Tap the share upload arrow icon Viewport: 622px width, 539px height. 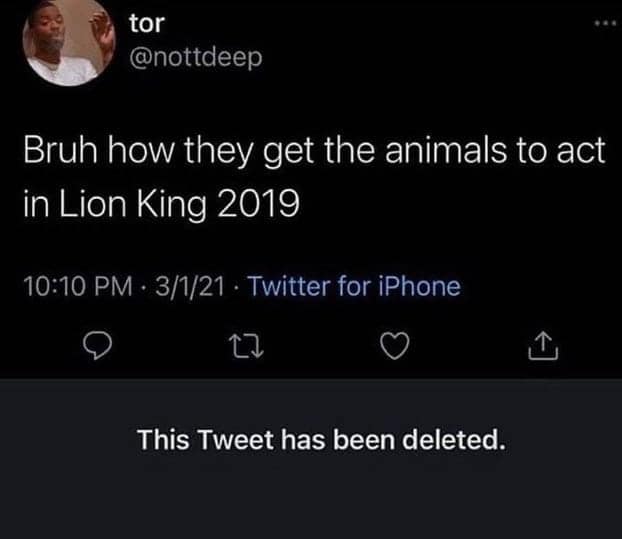(540, 347)
